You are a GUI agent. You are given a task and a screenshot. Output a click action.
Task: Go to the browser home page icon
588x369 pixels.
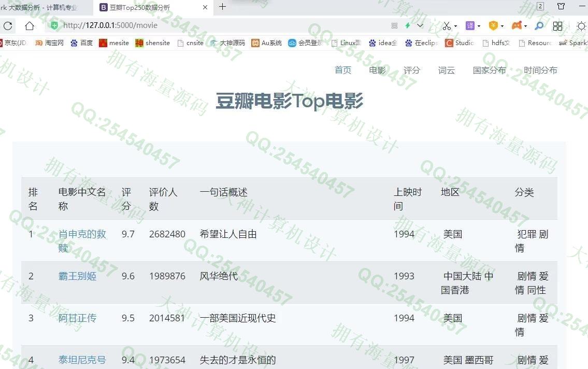pos(30,25)
